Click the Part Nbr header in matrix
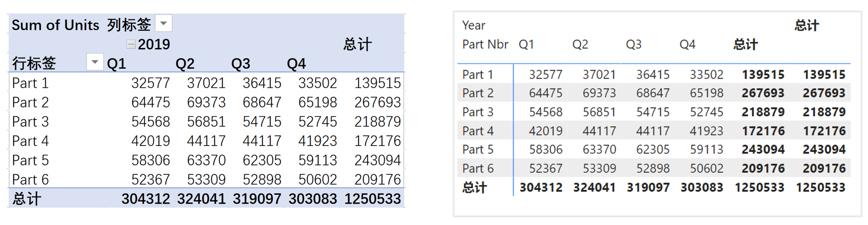Screen dimensions: 868x225 tap(485, 44)
